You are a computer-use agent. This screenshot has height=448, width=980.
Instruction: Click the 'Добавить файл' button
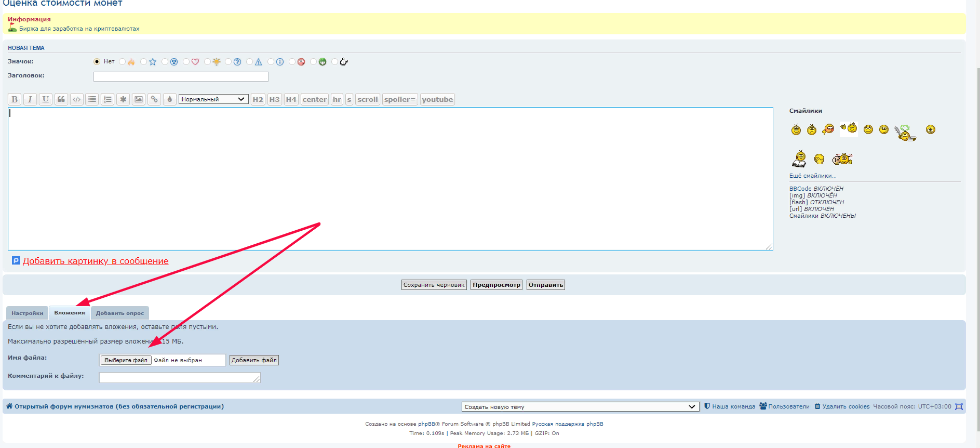coord(254,360)
